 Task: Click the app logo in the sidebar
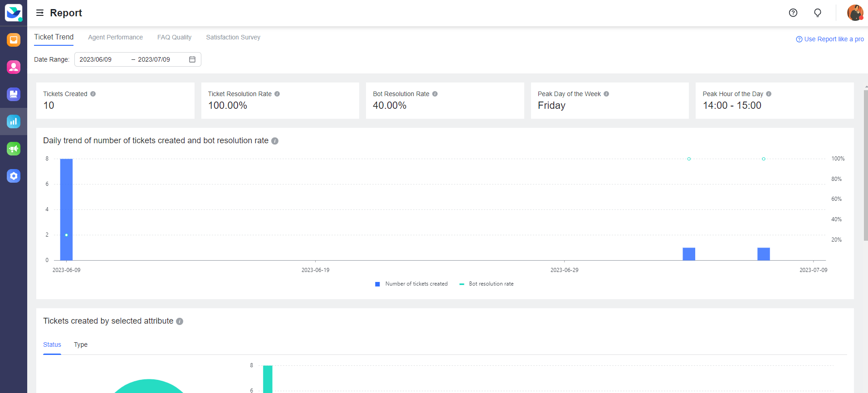[x=14, y=13]
